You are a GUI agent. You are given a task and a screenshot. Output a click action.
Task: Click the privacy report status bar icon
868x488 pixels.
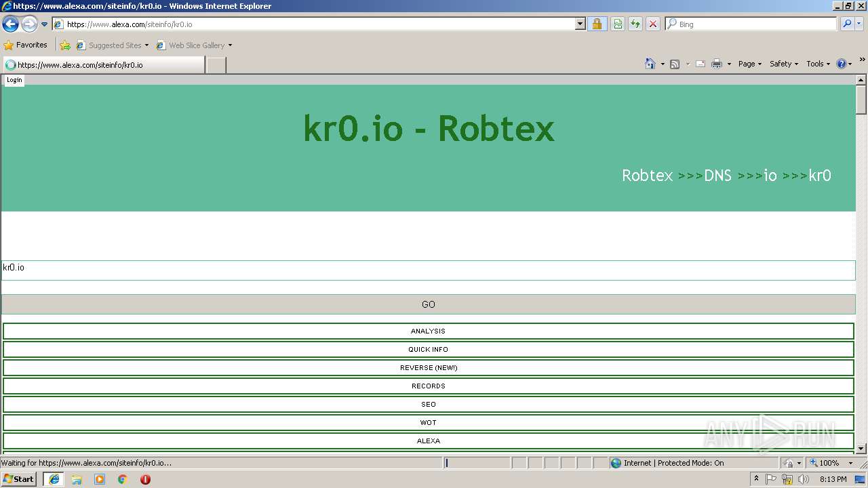click(x=788, y=463)
